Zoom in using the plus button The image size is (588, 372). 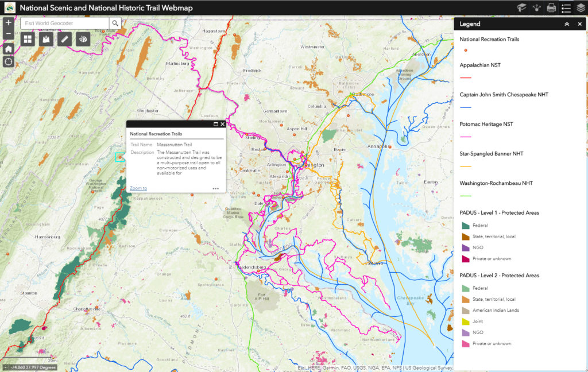pos(9,22)
